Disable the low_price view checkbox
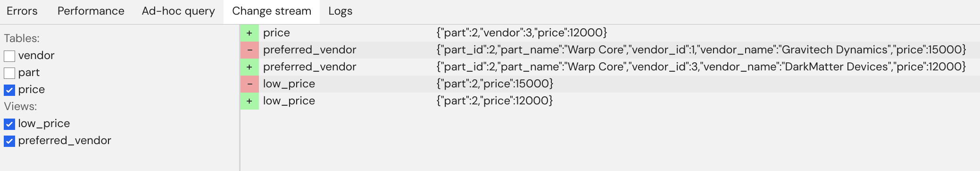Screen dimensions: 980x171 pos(9,124)
